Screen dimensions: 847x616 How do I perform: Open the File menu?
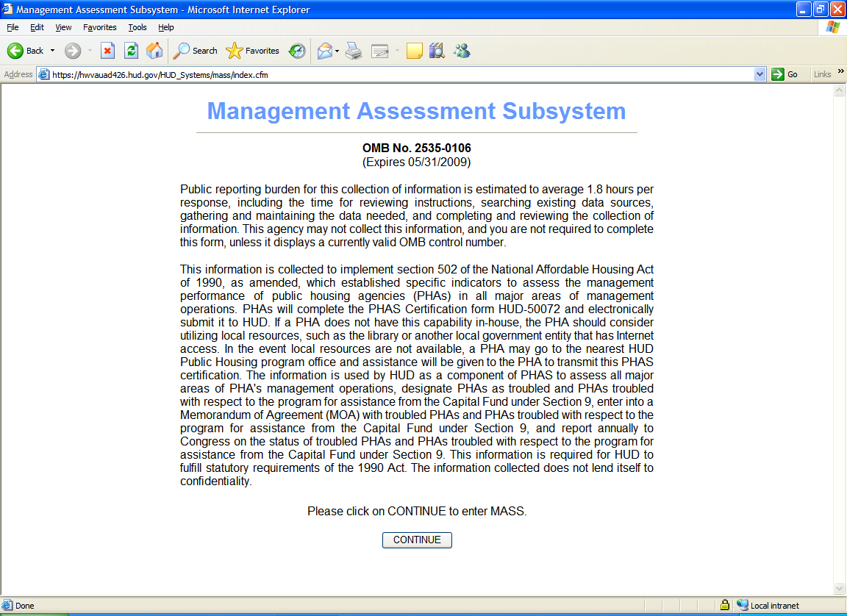point(12,27)
